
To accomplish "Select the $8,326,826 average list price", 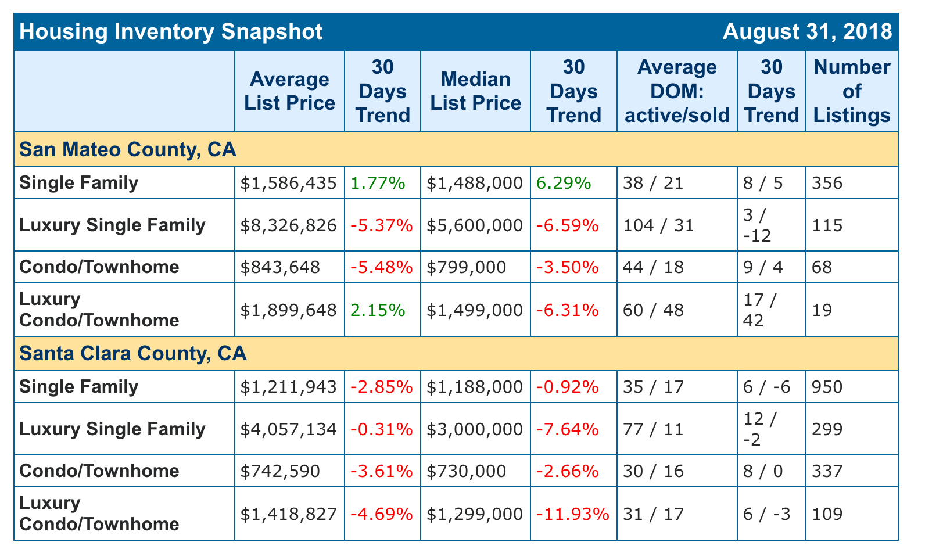I will 289,225.
